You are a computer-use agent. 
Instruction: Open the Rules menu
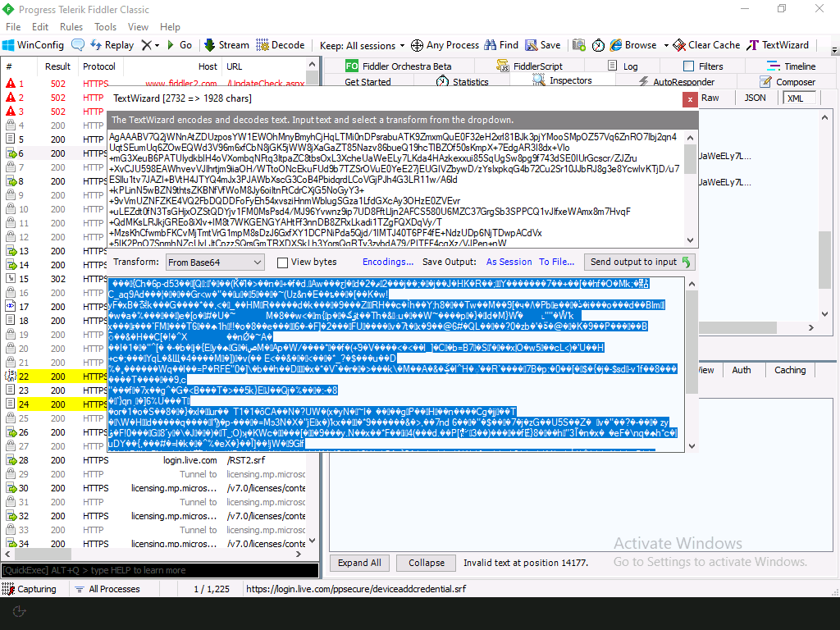coord(71,27)
